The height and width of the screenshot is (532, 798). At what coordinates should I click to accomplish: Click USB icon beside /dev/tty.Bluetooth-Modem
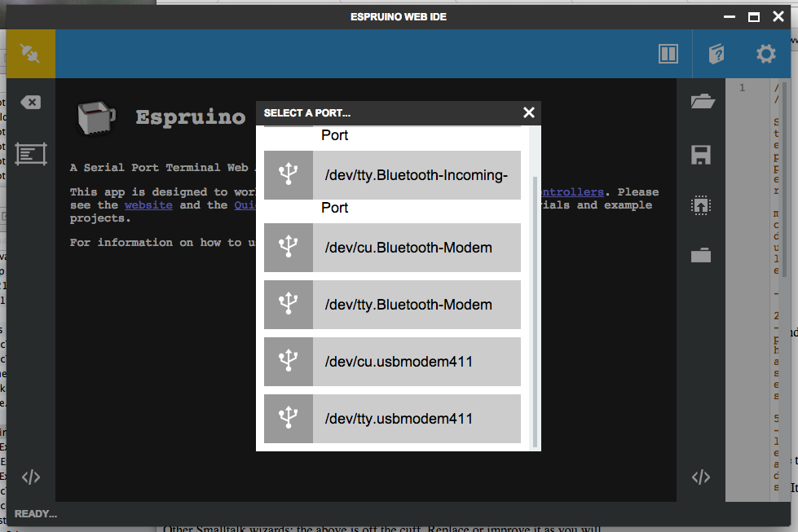click(289, 305)
